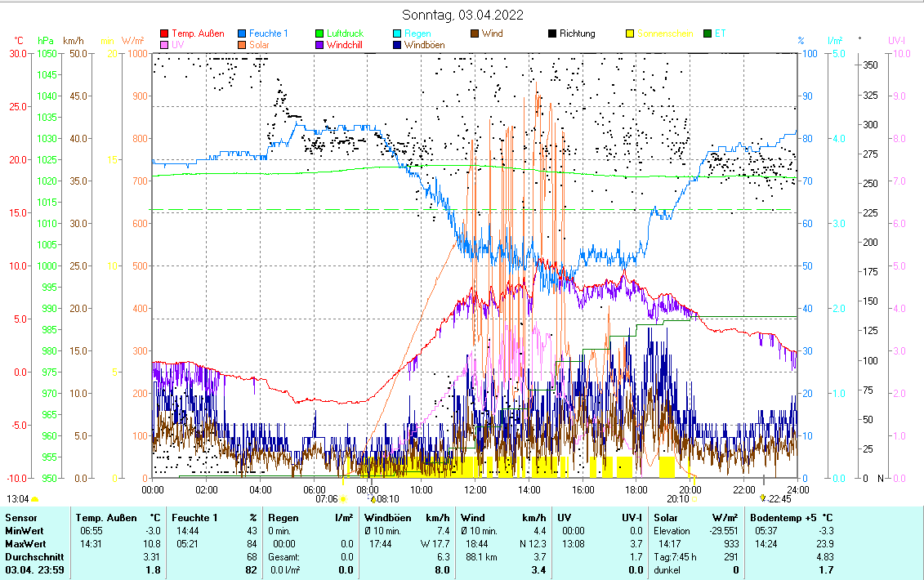The width and height of the screenshot is (924, 580).
Task: Click the red Temp. Außen legend swatch
Action: point(164,34)
